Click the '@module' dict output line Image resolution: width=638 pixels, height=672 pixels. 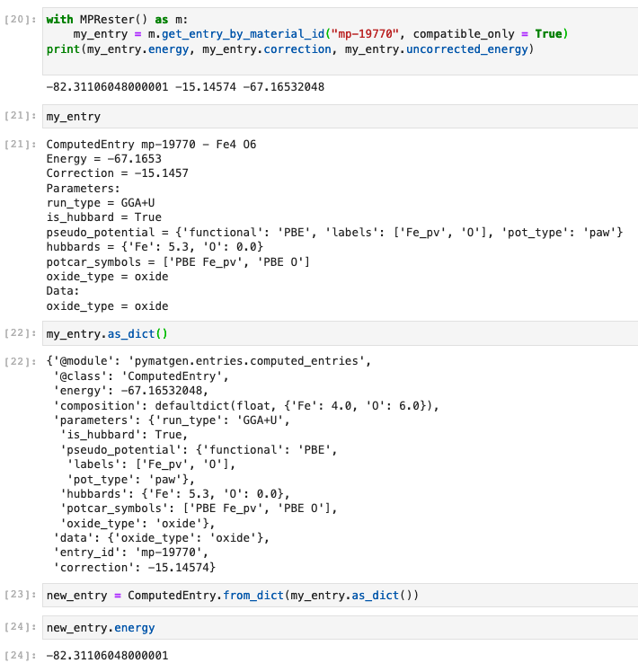point(208,361)
